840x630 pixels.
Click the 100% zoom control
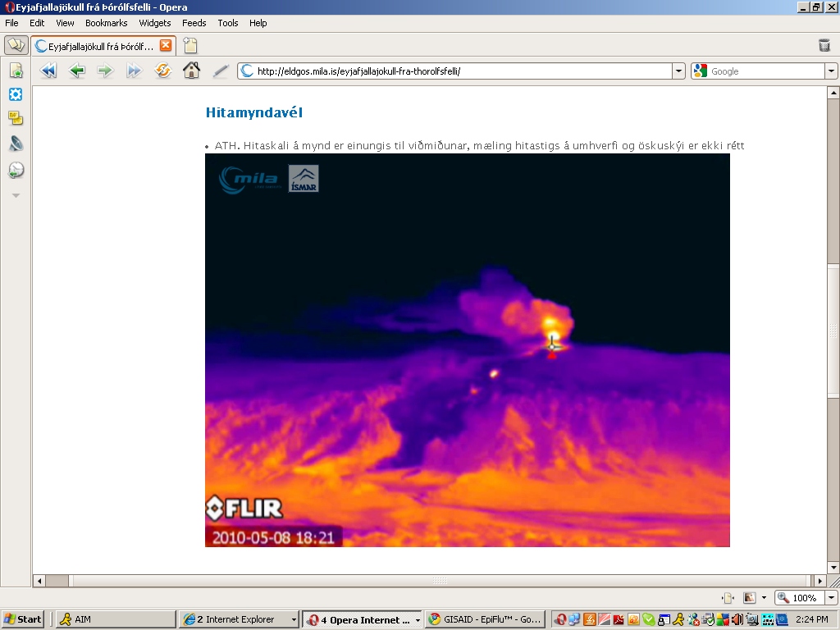tap(800, 598)
